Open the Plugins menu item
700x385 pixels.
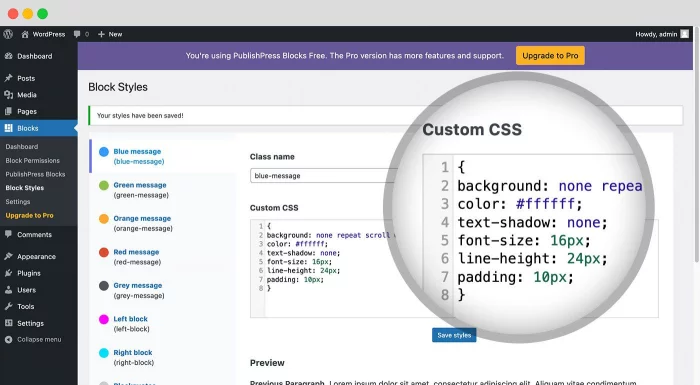29,273
